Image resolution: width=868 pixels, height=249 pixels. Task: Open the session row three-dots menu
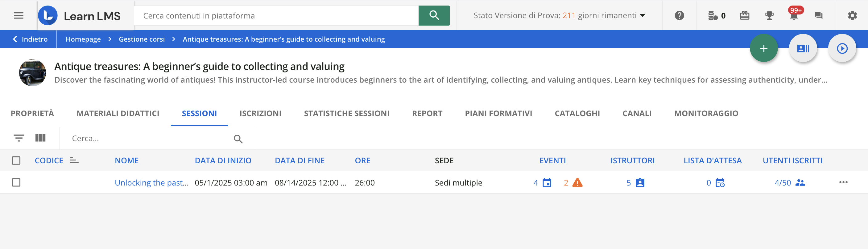click(843, 182)
